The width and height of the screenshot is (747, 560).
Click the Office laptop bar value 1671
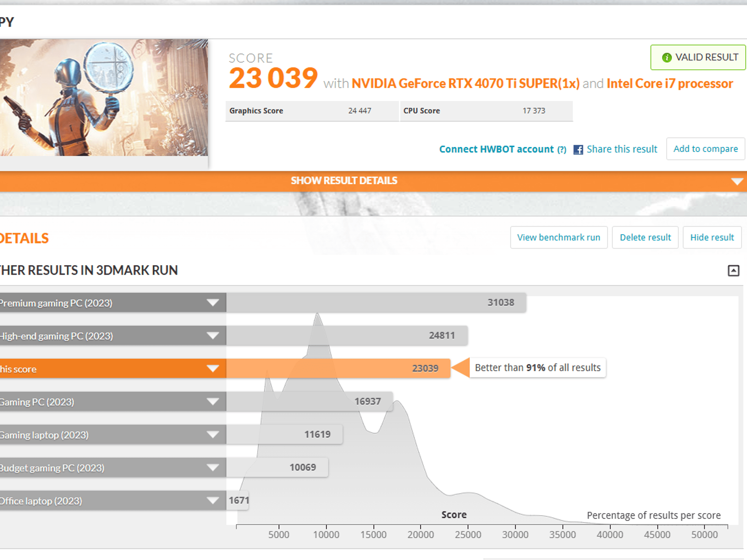pos(239,500)
